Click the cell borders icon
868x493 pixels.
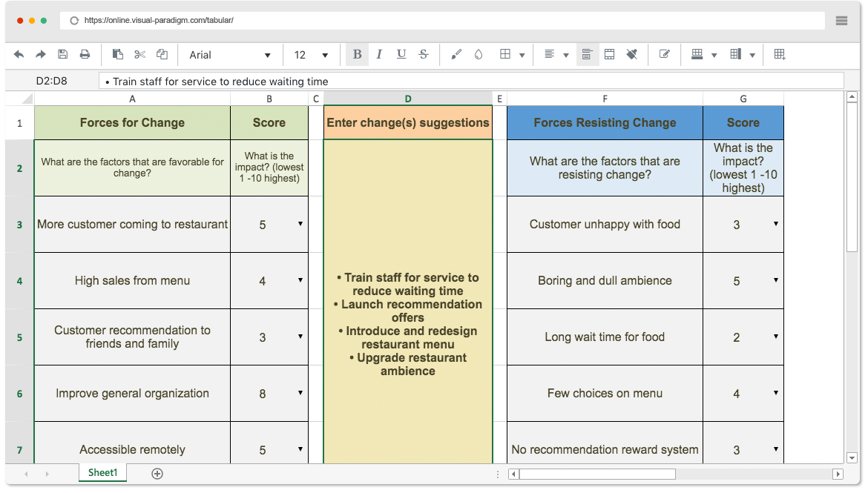coord(505,54)
